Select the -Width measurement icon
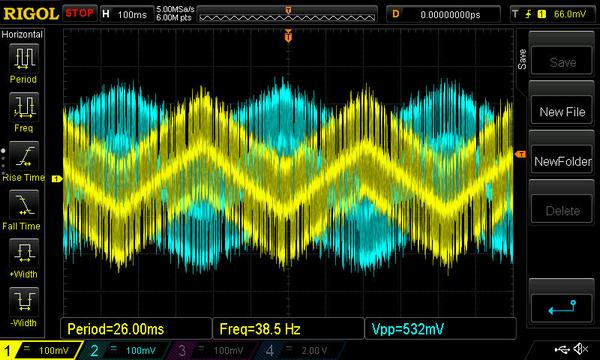Viewport: 600px width, 360px height. tap(24, 301)
